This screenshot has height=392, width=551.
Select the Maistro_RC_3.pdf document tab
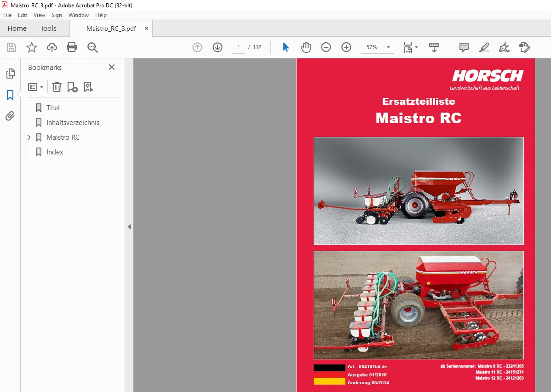111,28
